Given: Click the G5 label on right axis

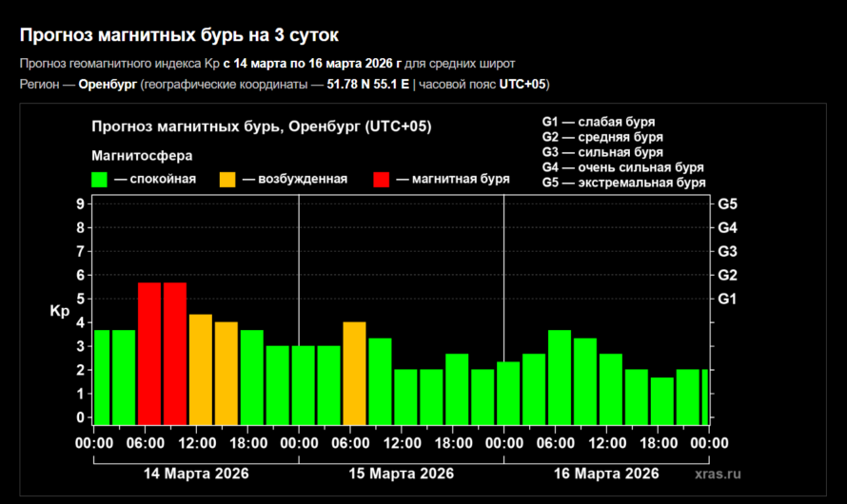Looking at the screenshot, I should [x=728, y=204].
